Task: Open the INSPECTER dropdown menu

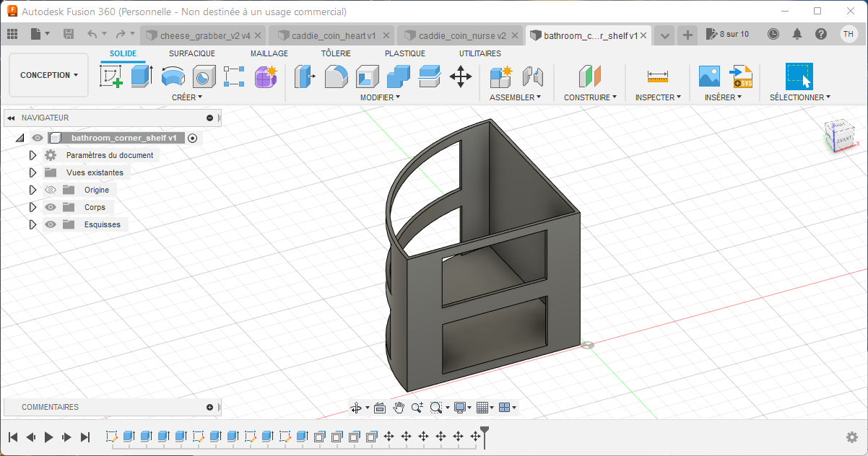Action: 658,97
